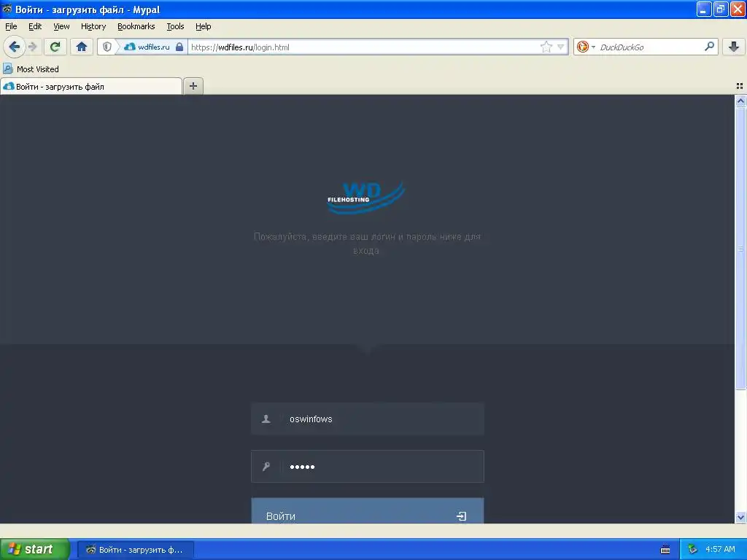Viewport: 747px width, 560px height.
Task: Click the on-screen keyboard tray icon
Action: pyautogui.click(x=665, y=550)
